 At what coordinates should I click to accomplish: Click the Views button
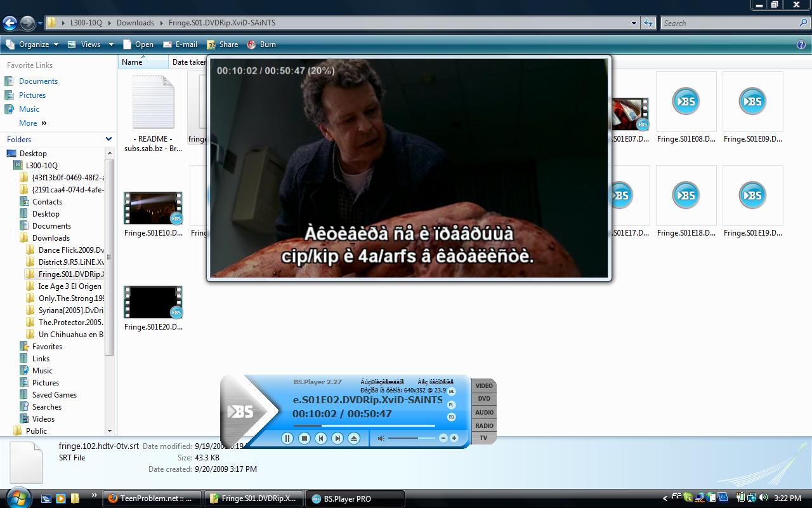[x=84, y=44]
